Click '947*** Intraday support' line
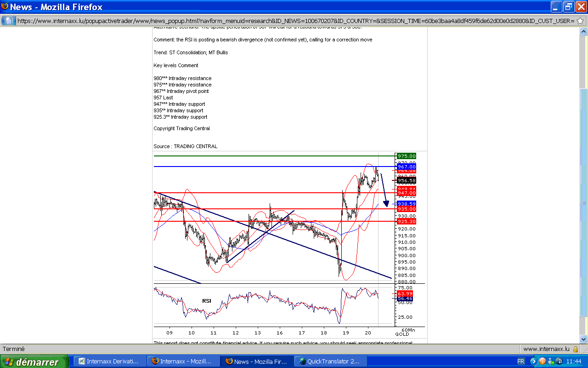The image size is (588, 368). pos(179,104)
